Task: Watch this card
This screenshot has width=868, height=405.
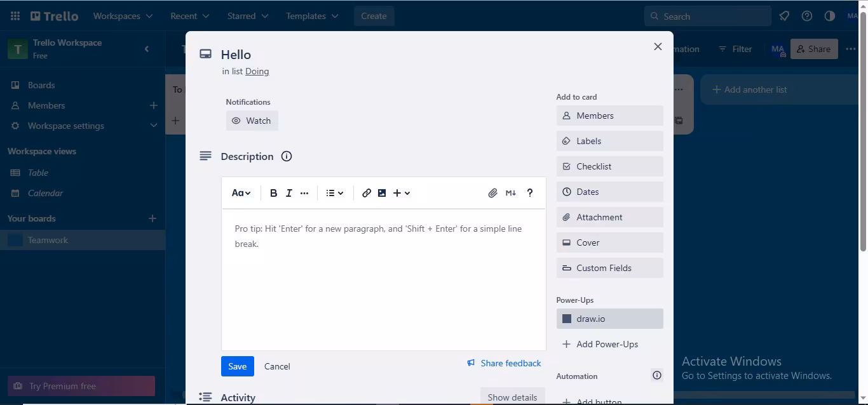Action: 252,121
